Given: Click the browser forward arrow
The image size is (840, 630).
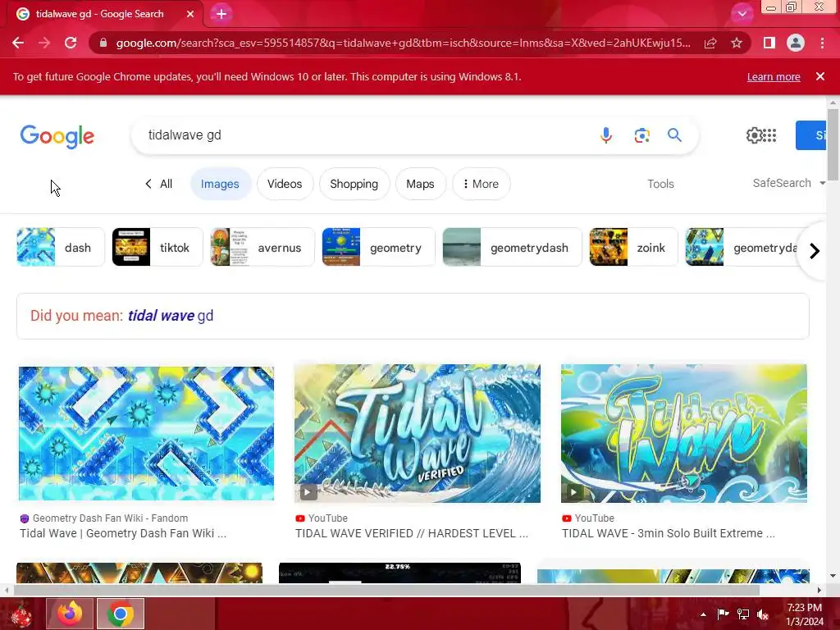Looking at the screenshot, I should pos(44,43).
